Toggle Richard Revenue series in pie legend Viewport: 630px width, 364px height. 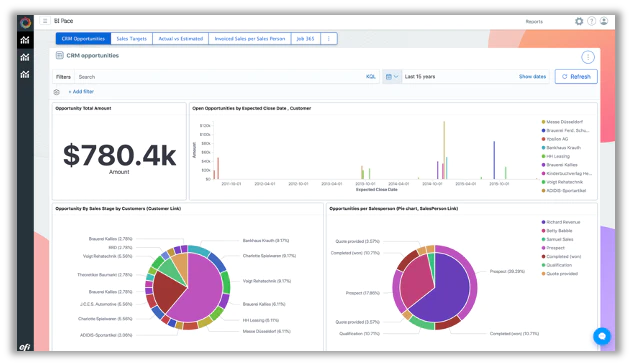[x=561, y=222]
